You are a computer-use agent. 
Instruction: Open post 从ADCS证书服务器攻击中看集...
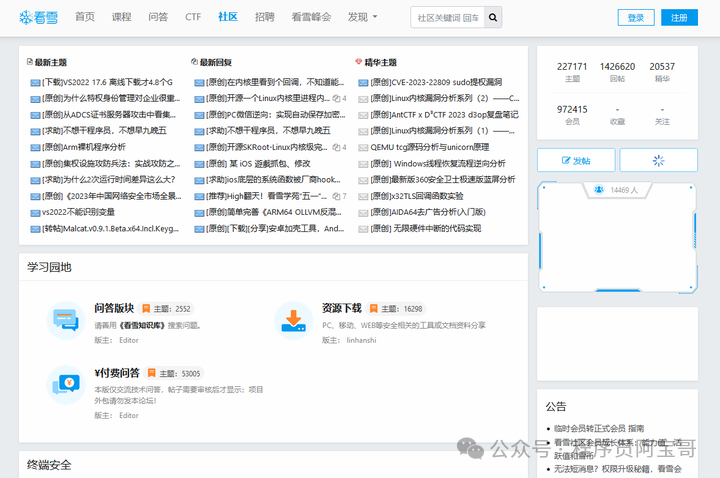(109, 114)
